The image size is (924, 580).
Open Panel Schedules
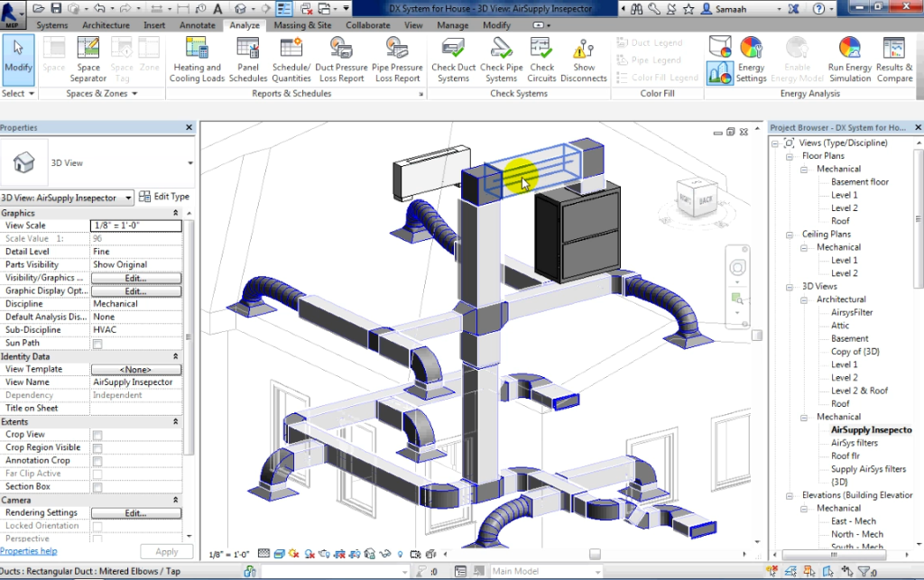pos(248,60)
